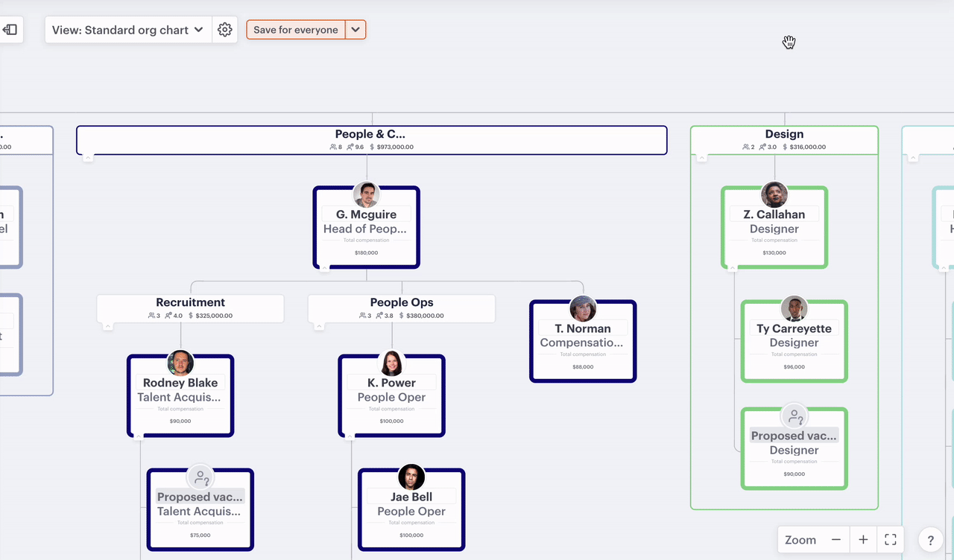The height and width of the screenshot is (560, 954).
Task: Click the collapse sidebar panel icon
Action: (x=10, y=30)
